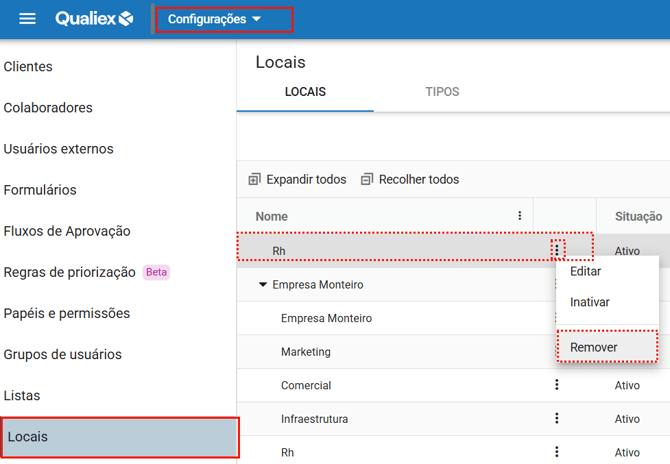Go to Regras de priorização

tap(69, 272)
